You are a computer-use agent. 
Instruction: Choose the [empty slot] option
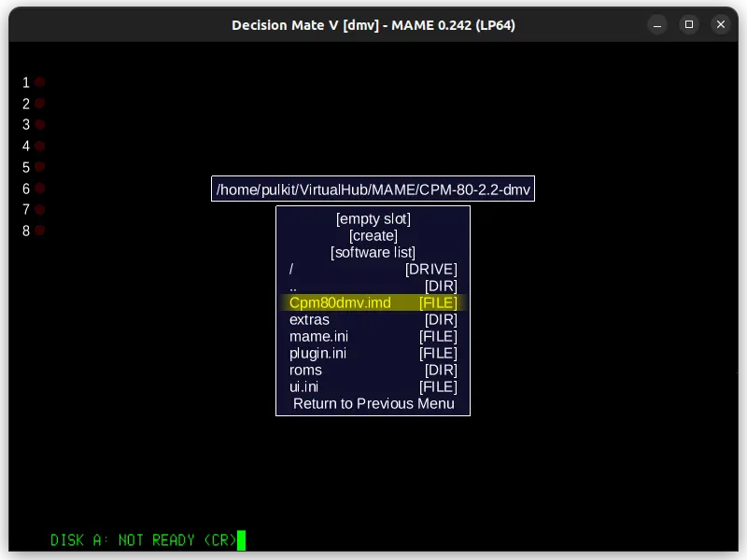[373, 218]
